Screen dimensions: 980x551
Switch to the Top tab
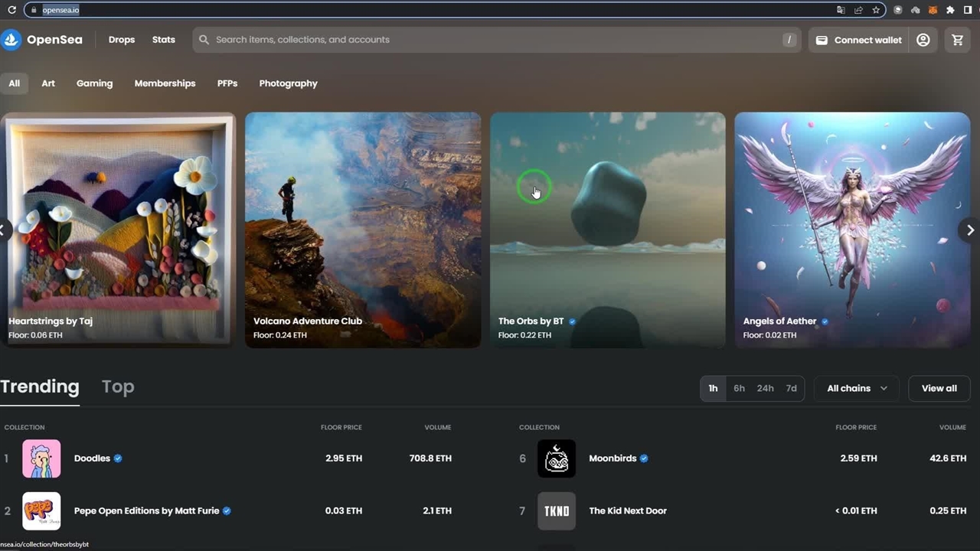pyautogui.click(x=118, y=387)
